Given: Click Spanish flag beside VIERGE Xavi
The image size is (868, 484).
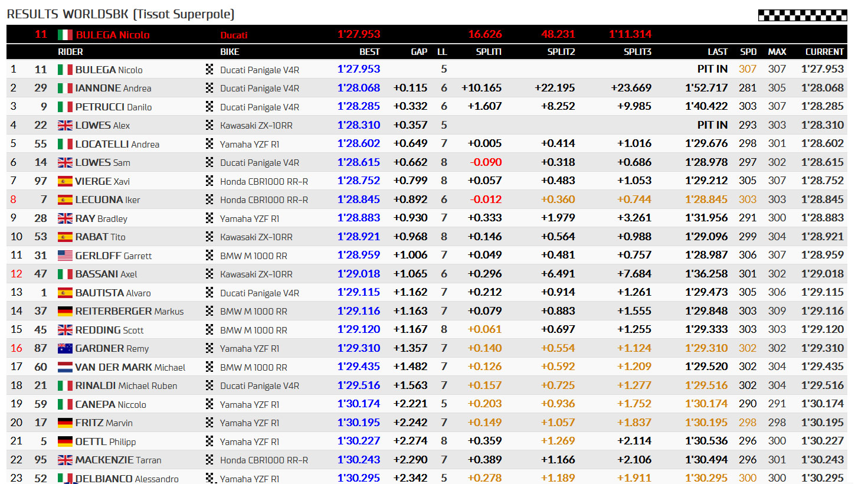Looking at the screenshot, I should click(65, 181).
